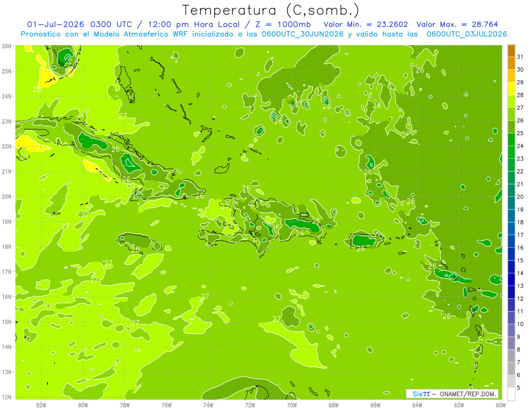Click the '82W' longitude axis label
Image resolution: width=532 pixels, height=411 pixels.
(x=41, y=404)
